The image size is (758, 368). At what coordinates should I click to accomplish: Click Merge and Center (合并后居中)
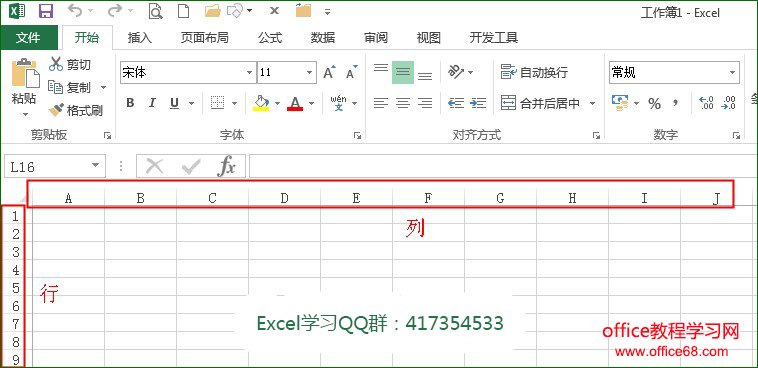pos(540,103)
